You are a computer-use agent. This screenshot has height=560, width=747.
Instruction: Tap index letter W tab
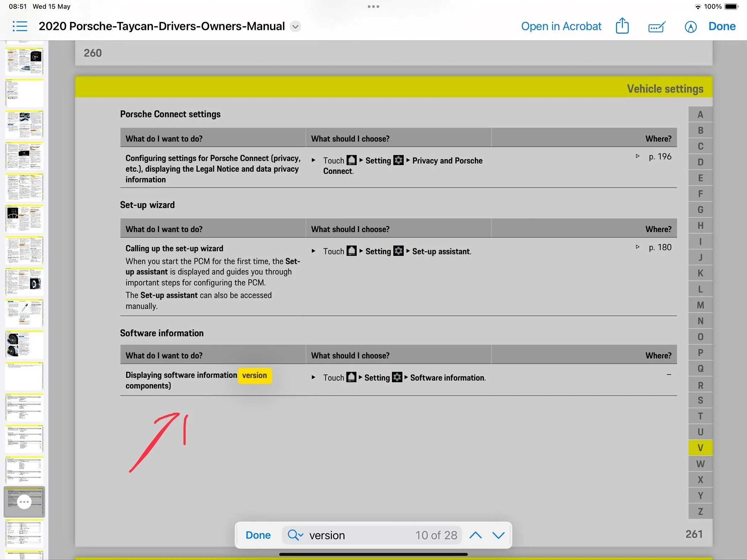pyautogui.click(x=700, y=464)
